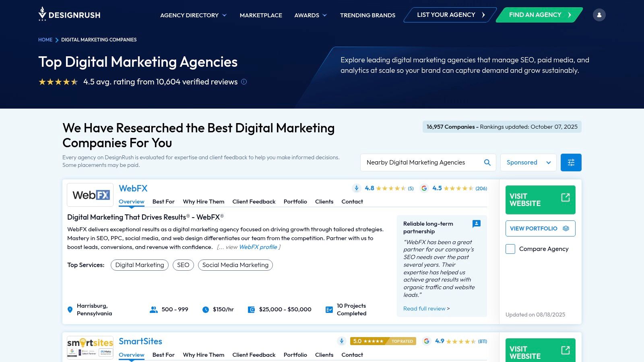The height and width of the screenshot is (362, 644).
Task: Click WebFX Visit Website button
Action: (540, 200)
